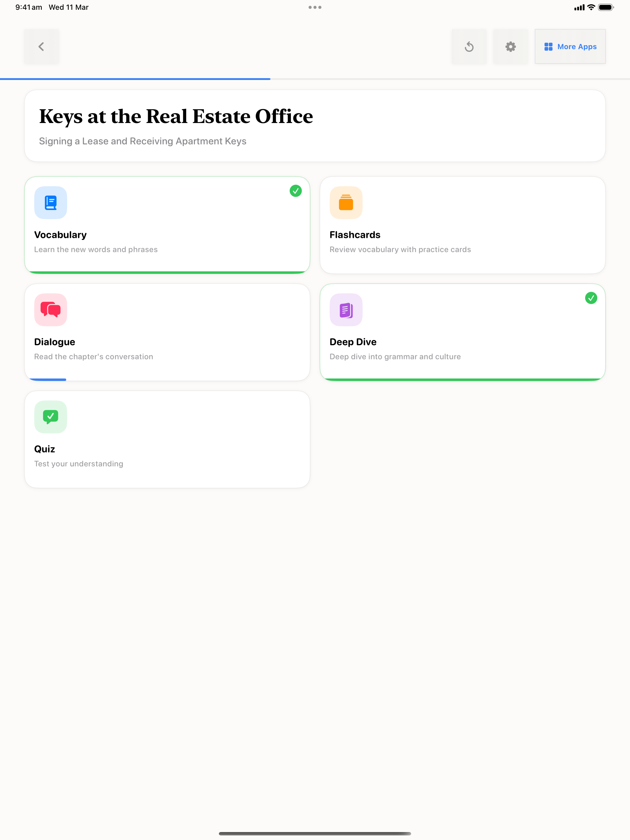The height and width of the screenshot is (840, 630).
Task: Tap the three dots at top center
Action: coord(315,7)
